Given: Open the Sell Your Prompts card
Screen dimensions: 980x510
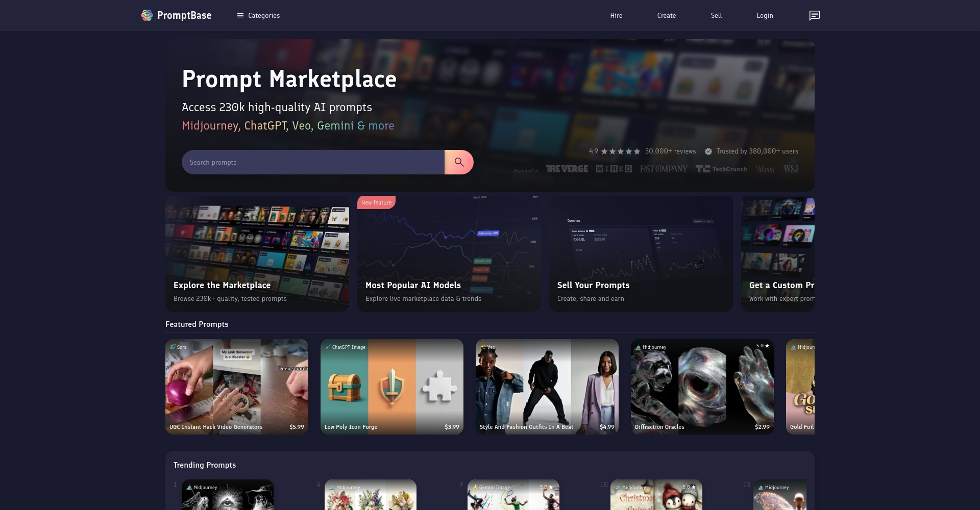Looking at the screenshot, I should (641, 253).
